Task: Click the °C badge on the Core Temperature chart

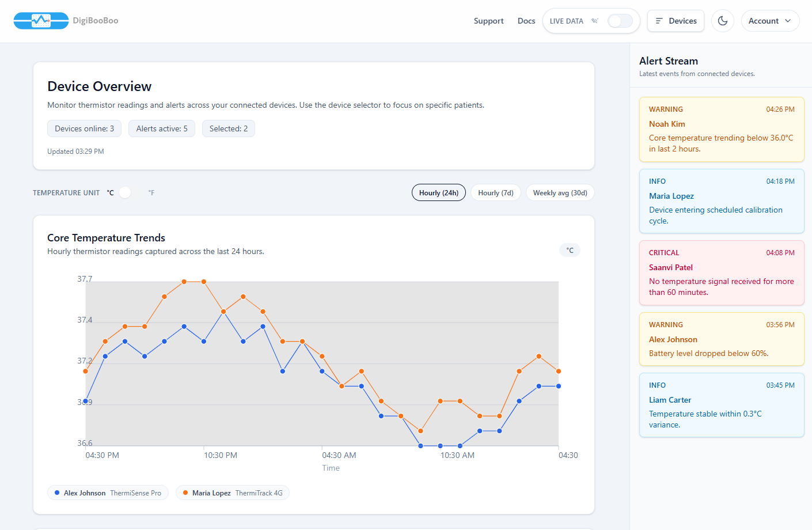Action: 570,249
